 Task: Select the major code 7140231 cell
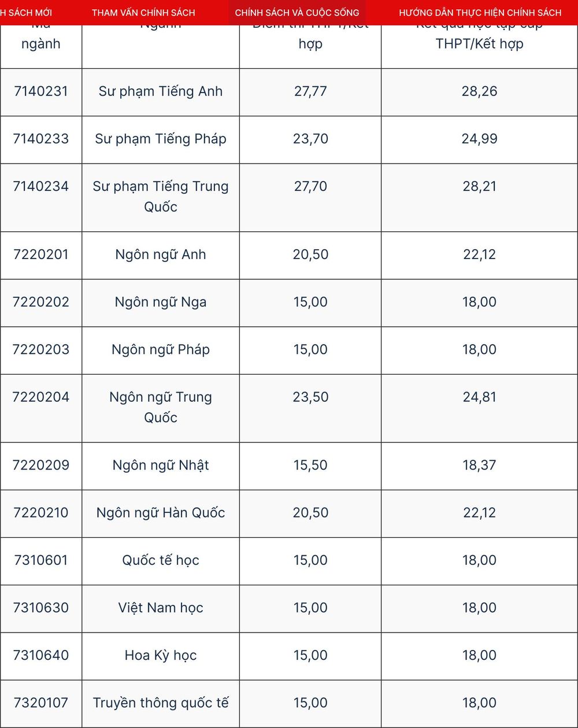pos(41,92)
